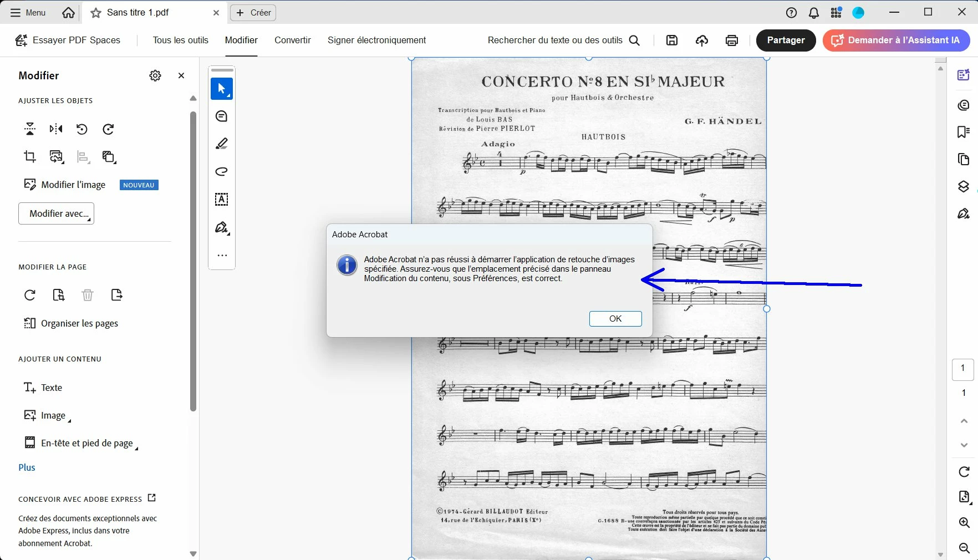Screen dimensions: 978x560
Task: Add Texte content
Action: pyautogui.click(x=43, y=388)
